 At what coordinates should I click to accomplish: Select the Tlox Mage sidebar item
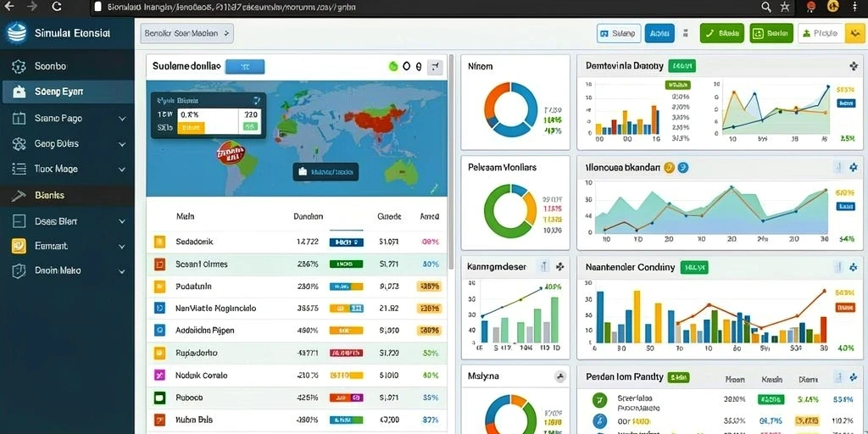[x=67, y=170]
